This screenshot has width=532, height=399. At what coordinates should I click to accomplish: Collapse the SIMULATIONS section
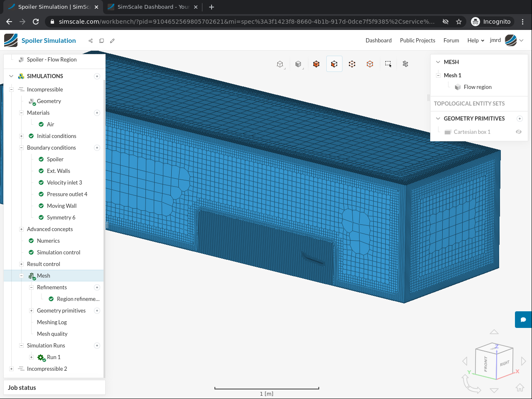click(x=11, y=76)
